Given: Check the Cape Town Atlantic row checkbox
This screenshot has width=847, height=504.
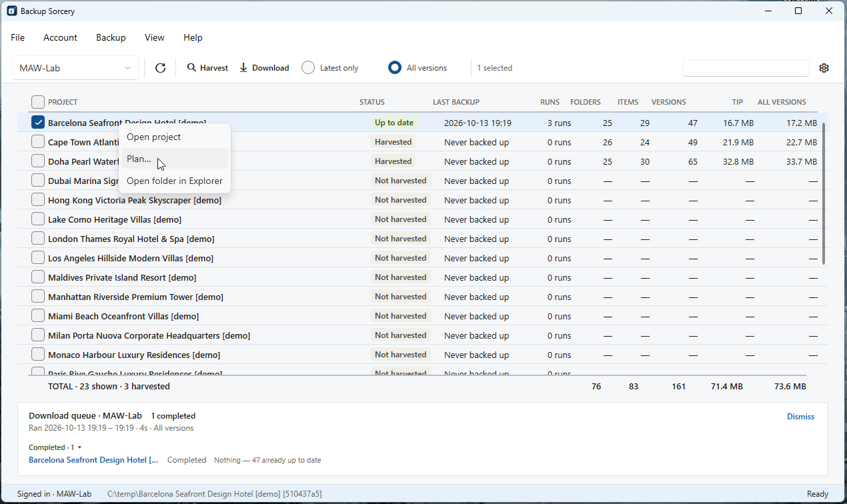Looking at the screenshot, I should tap(38, 142).
